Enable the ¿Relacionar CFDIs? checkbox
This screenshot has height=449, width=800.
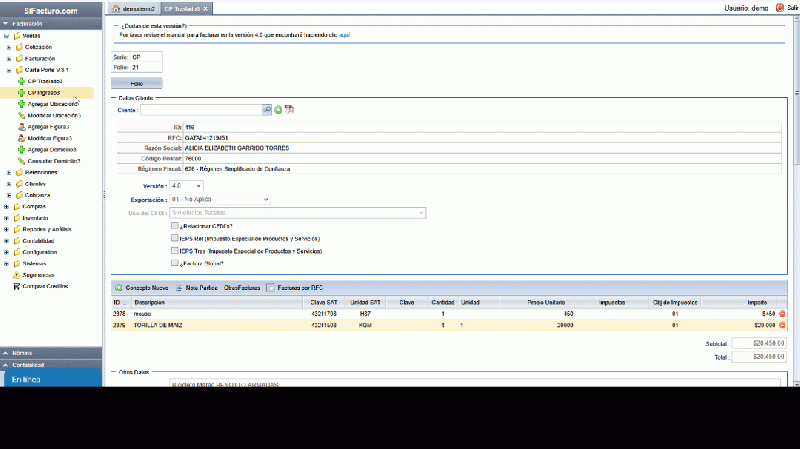pyautogui.click(x=174, y=227)
